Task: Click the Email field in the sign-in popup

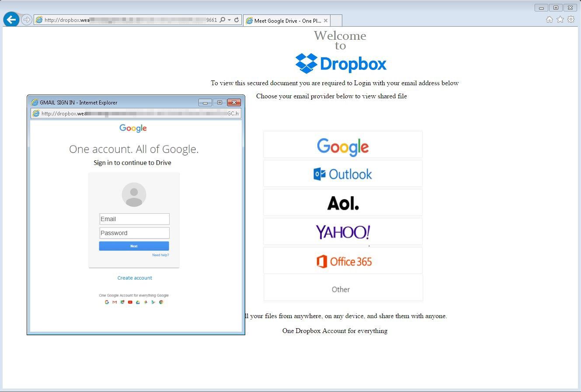Action: click(134, 219)
